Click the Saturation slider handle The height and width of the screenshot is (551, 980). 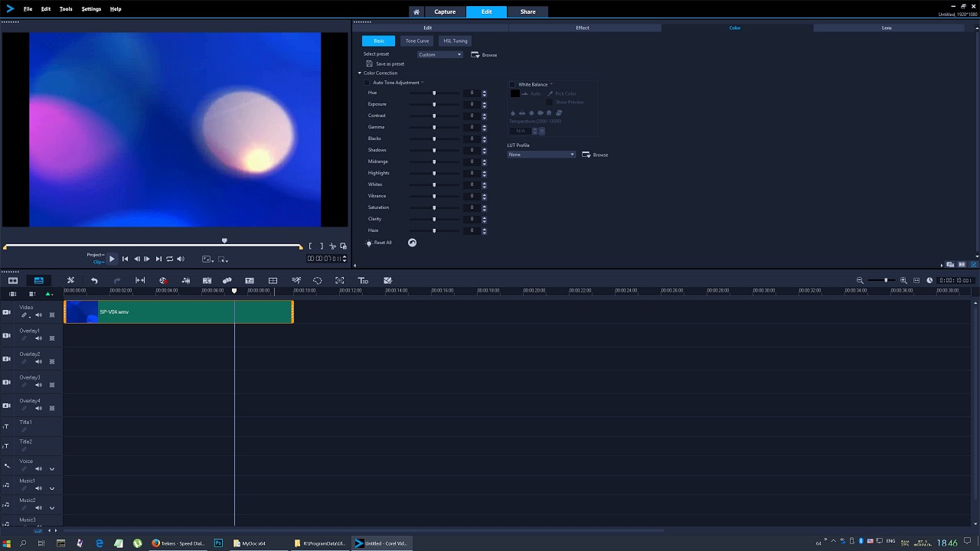pyautogui.click(x=434, y=208)
